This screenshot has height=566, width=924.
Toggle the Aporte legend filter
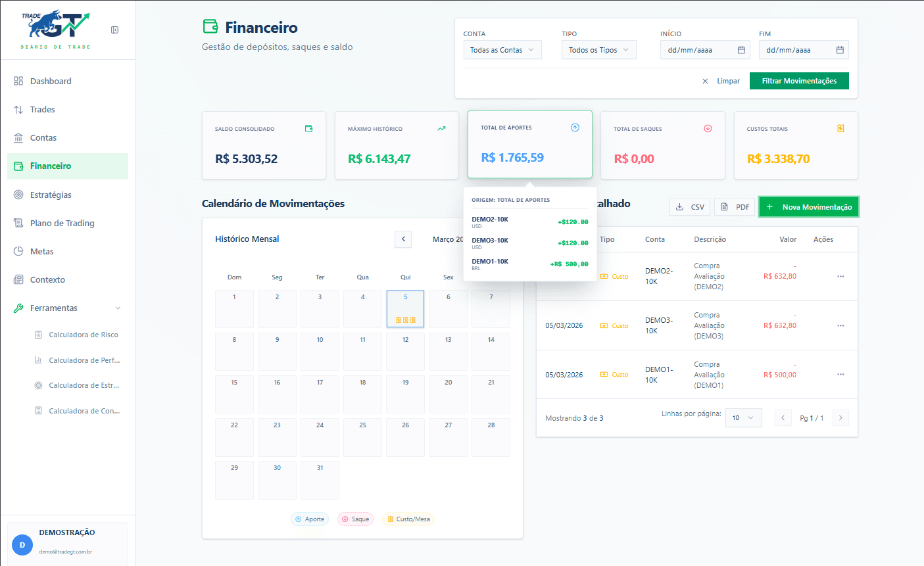click(309, 519)
